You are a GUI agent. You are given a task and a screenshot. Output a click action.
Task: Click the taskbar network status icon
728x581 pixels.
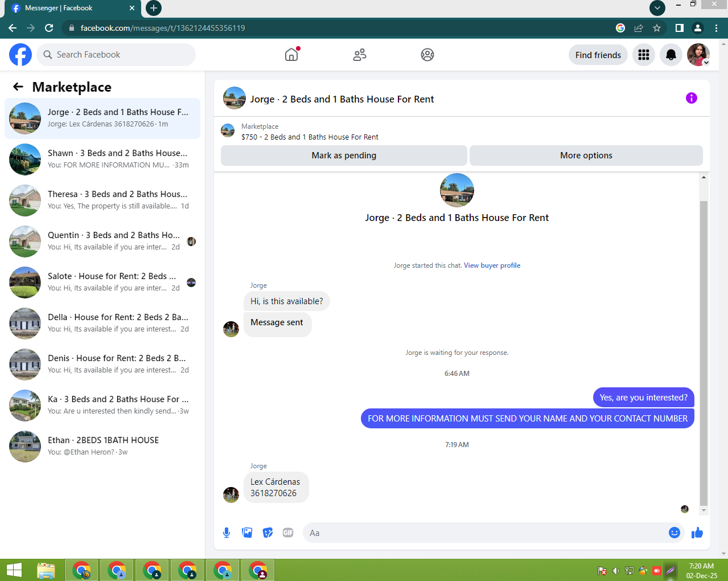[630, 570]
